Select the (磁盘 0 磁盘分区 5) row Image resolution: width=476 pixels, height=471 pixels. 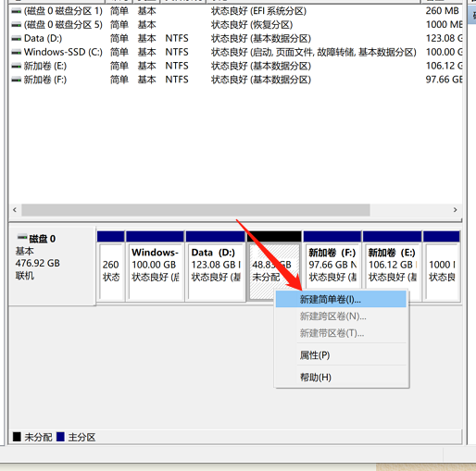(235, 25)
